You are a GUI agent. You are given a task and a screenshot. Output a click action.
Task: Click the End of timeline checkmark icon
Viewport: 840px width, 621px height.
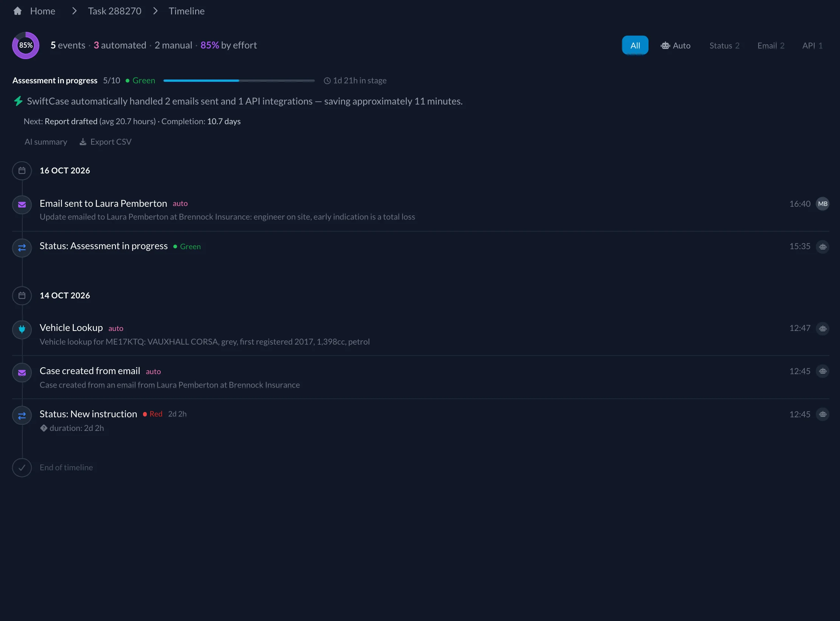pyautogui.click(x=22, y=468)
